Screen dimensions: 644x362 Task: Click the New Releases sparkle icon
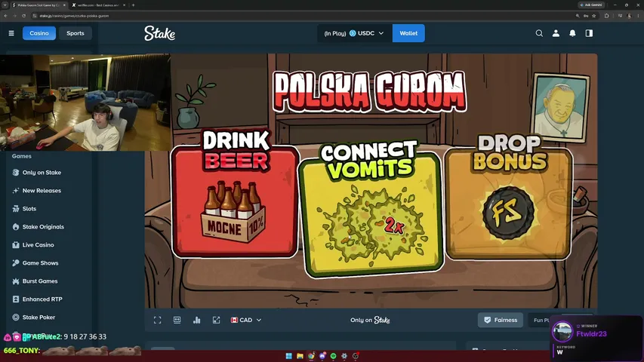click(16, 191)
